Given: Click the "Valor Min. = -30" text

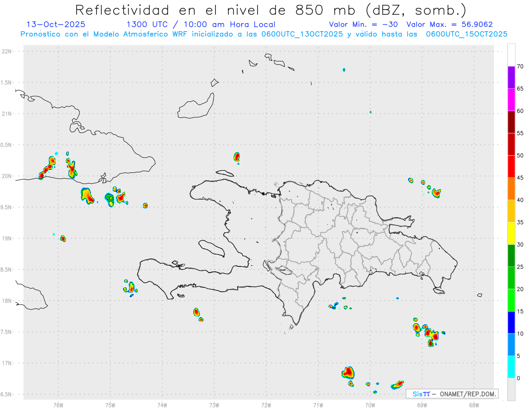Looking at the screenshot, I should tap(364, 24).
